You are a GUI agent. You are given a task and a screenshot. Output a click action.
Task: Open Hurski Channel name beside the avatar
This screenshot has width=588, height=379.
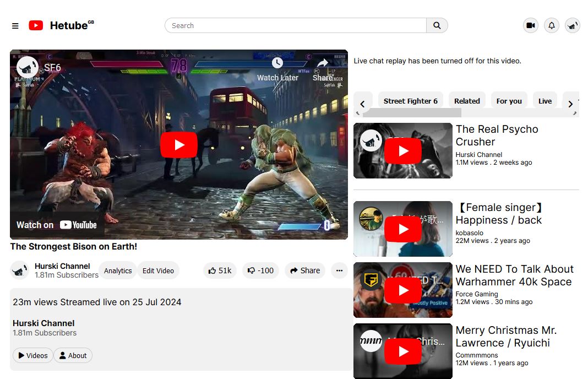[x=62, y=266]
